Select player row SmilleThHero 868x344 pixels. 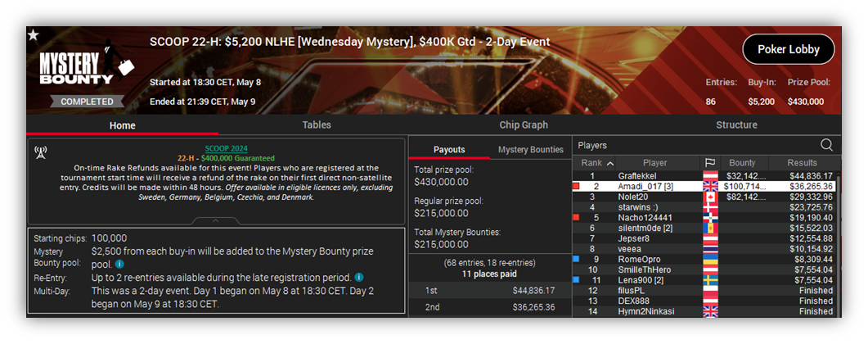click(704, 269)
